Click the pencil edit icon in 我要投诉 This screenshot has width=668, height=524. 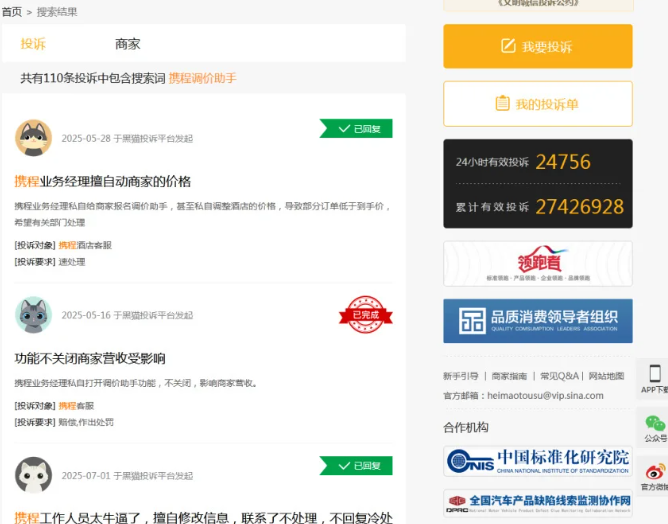click(x=508, y=46)
